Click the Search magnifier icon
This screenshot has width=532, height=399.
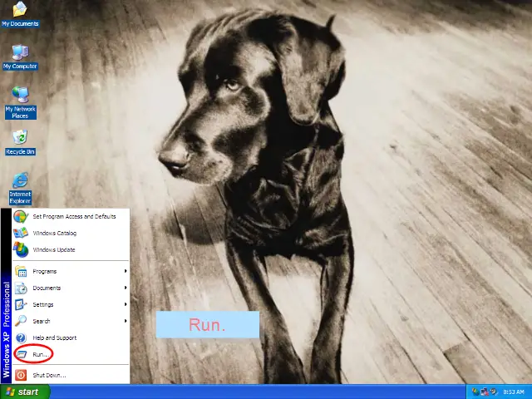point(21,321)
